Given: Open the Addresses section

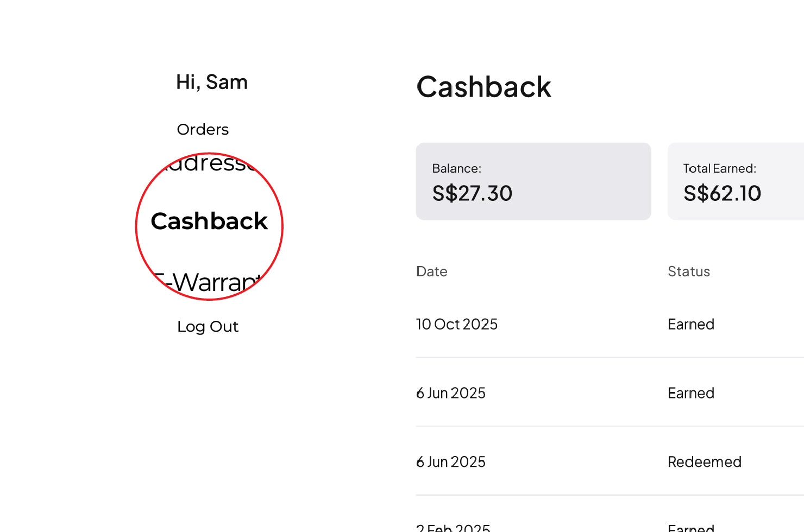Looking at the screenshot, I should [208, 163].
